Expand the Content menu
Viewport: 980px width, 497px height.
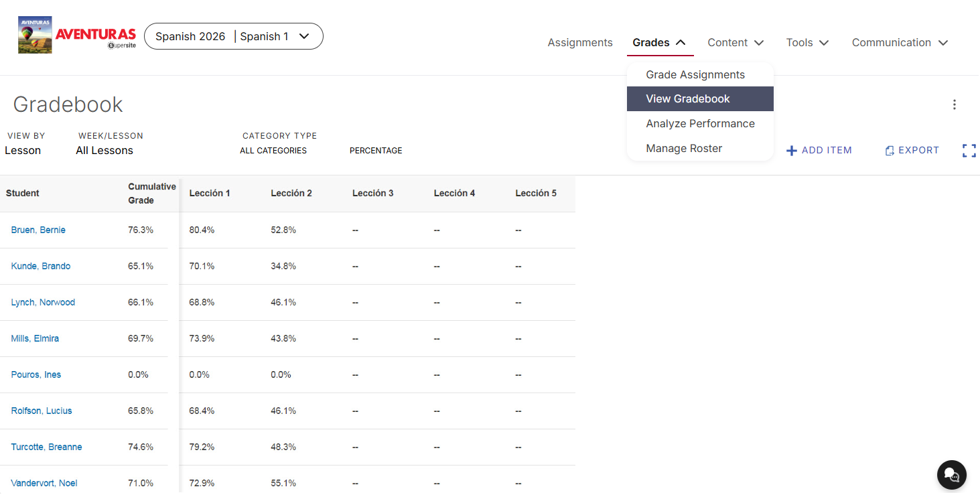click(x=736, y=42)
